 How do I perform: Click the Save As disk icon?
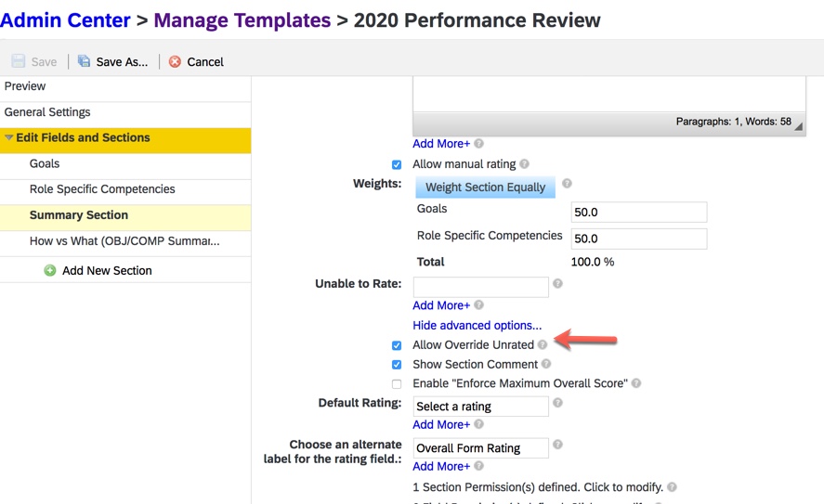[x=84, y=61]
